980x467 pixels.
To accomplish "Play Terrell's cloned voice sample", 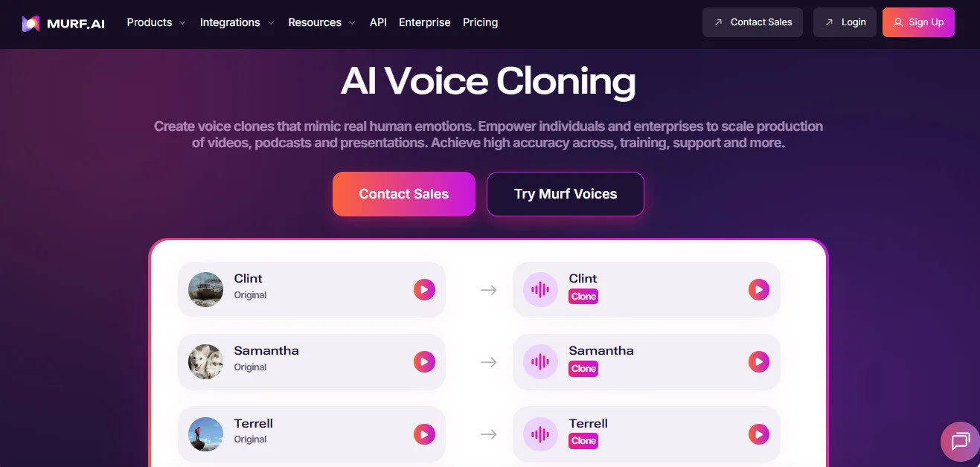I will (759, 434).
